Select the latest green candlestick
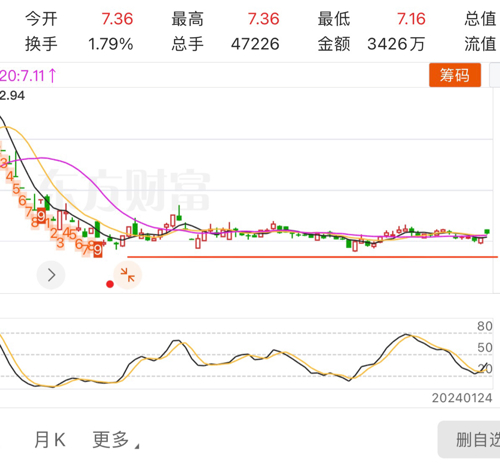Image resolution: width=500 pixels, height=471 pixels. [x=487, y=232]
